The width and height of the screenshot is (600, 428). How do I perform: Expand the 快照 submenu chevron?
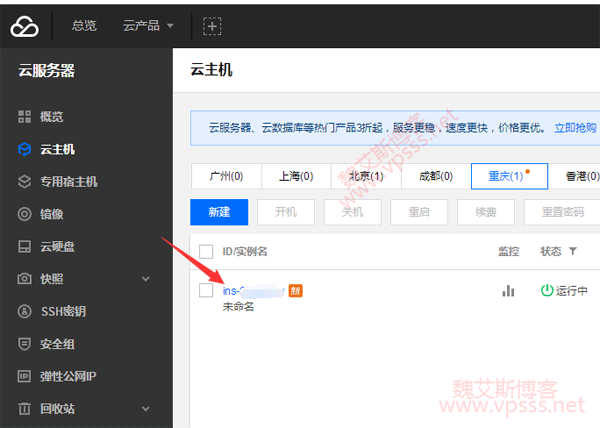145,279
